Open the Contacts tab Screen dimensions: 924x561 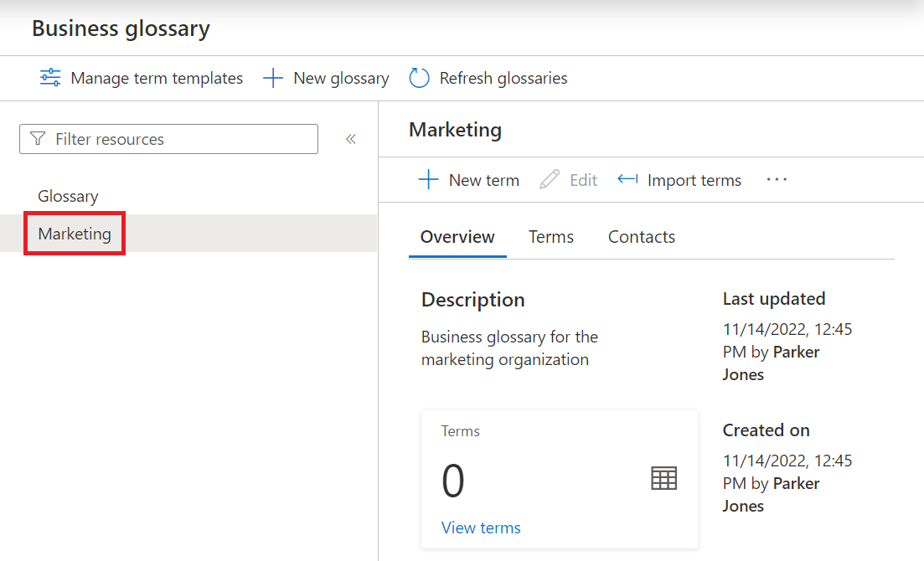641,237
